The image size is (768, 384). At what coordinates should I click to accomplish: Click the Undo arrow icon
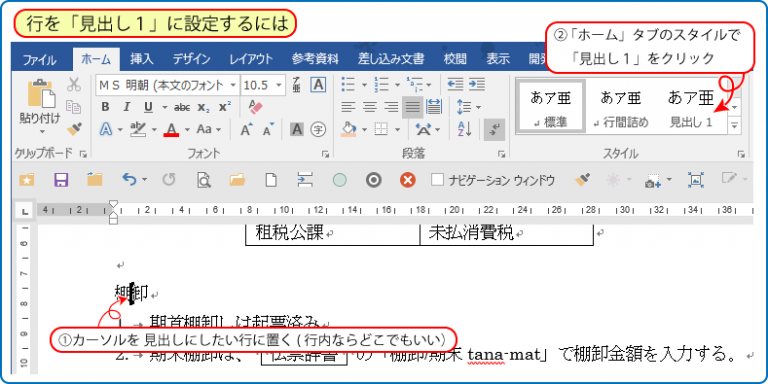click(x=130, y=180)
